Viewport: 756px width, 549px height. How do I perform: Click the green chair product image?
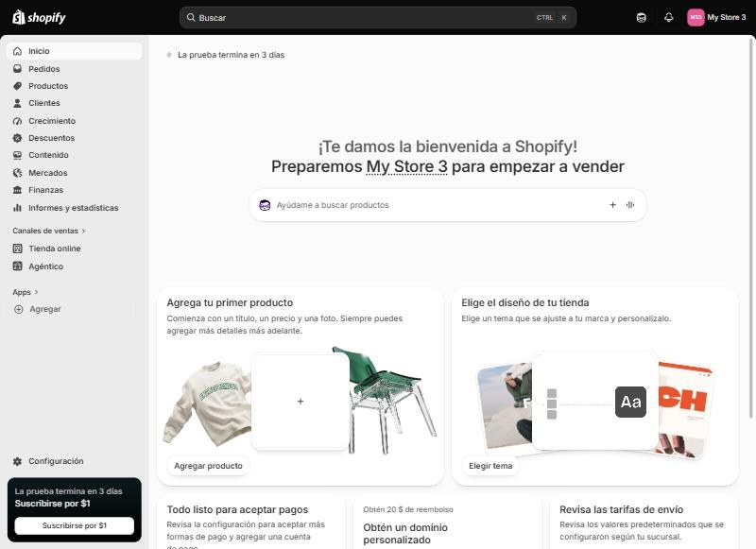pos(384,399)
